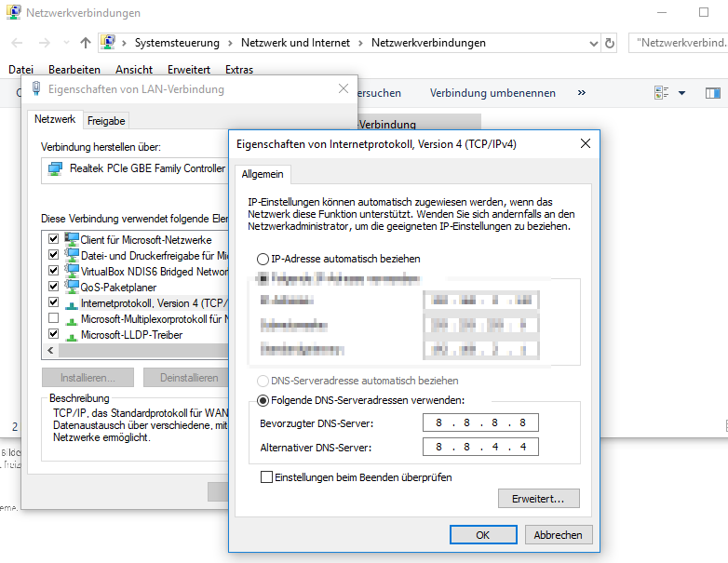This screenshot has height=563, width=728.
Task: Open recent locations dropdown arrow
Action: pos(66,43)
